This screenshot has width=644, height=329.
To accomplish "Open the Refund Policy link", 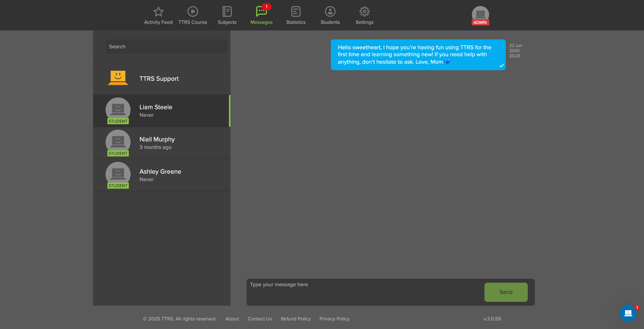I will (x=296, y=319).
